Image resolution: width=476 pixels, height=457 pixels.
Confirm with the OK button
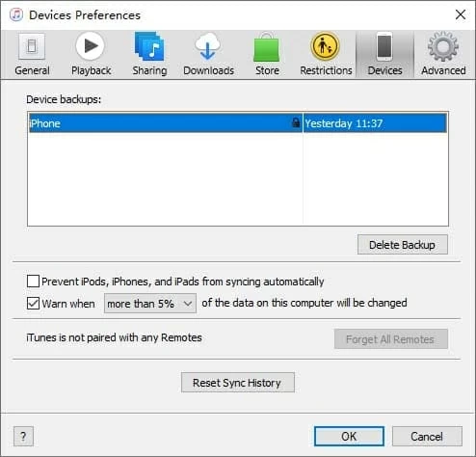tap(349, 436)
